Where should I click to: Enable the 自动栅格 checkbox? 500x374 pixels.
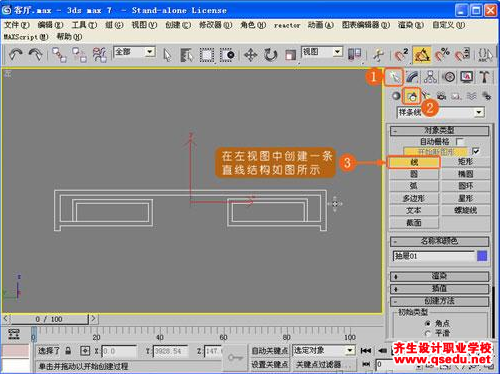pos(460,142)
